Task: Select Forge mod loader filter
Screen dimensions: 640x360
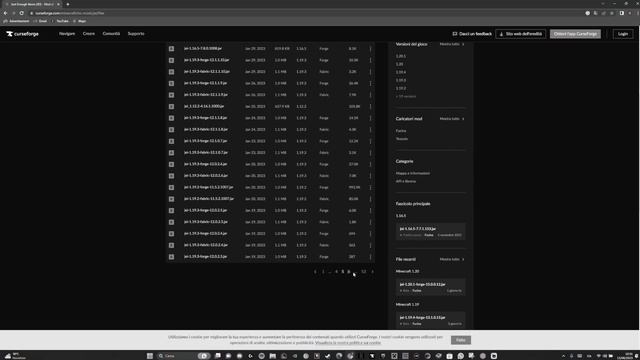Action: point(401,131)
